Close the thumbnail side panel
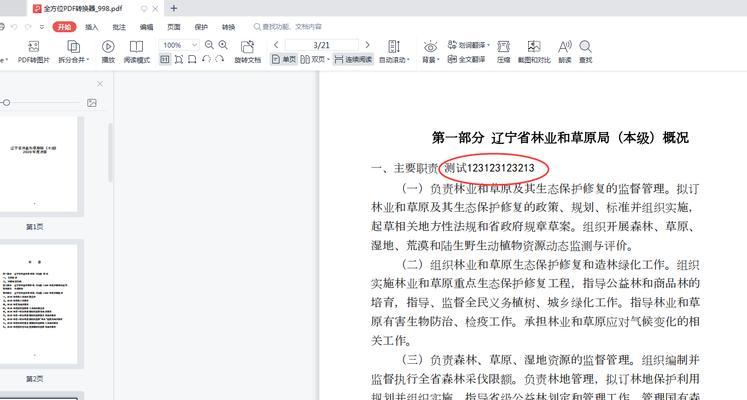Image resolution: width=747 pixels, height=400 pixels. pos(100,84)
